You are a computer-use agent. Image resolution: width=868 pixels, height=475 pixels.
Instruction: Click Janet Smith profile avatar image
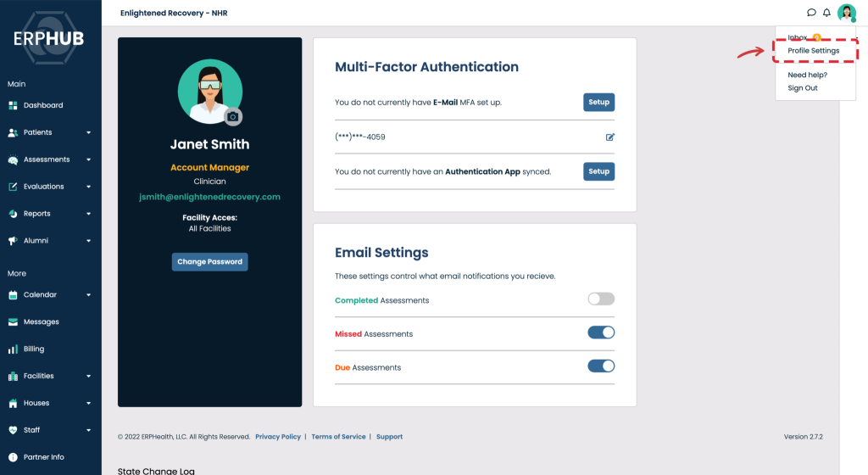point(210,92)
